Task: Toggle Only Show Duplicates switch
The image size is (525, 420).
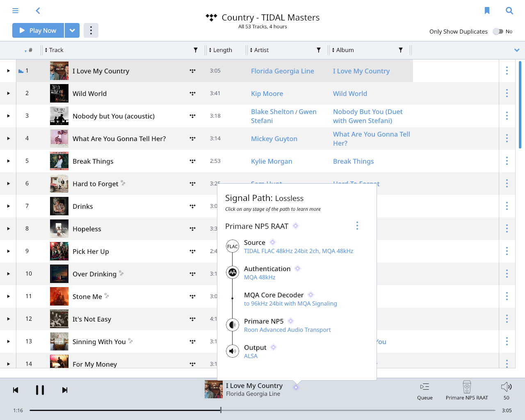Action: click(x=498, y=32)
